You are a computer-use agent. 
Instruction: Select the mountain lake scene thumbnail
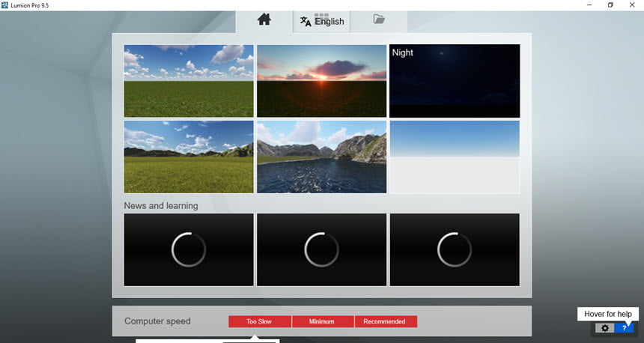(321, 157)
